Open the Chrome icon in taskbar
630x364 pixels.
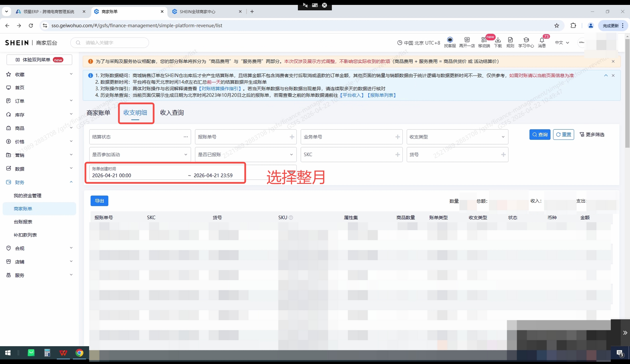pyautogui.click(x=80, y=353)
